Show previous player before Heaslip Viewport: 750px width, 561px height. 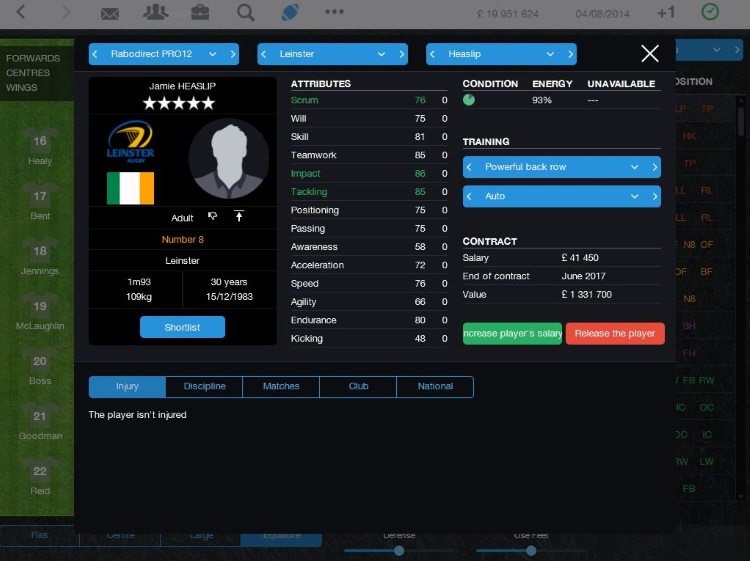pos(432,54)
